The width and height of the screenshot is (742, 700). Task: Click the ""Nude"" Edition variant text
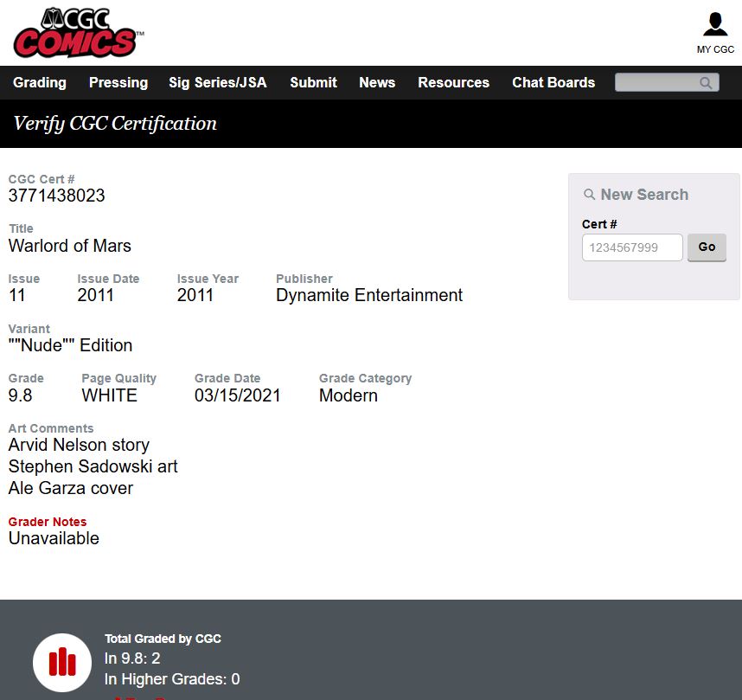coord(71,345)
